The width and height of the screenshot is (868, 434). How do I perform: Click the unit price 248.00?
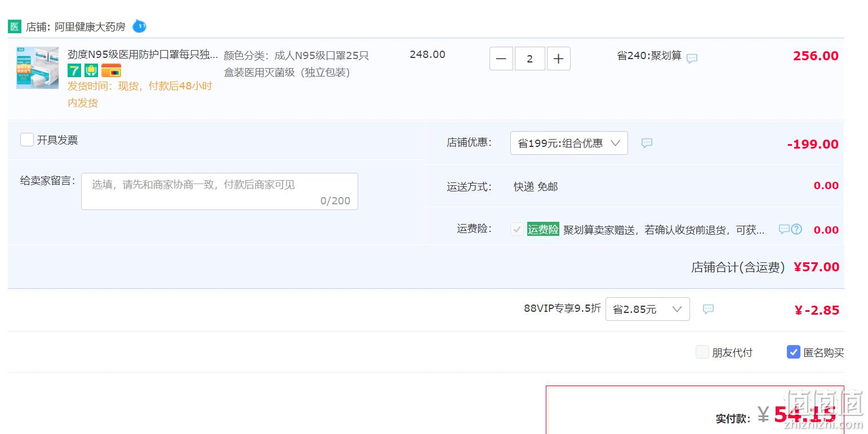(x=428, y=55)
